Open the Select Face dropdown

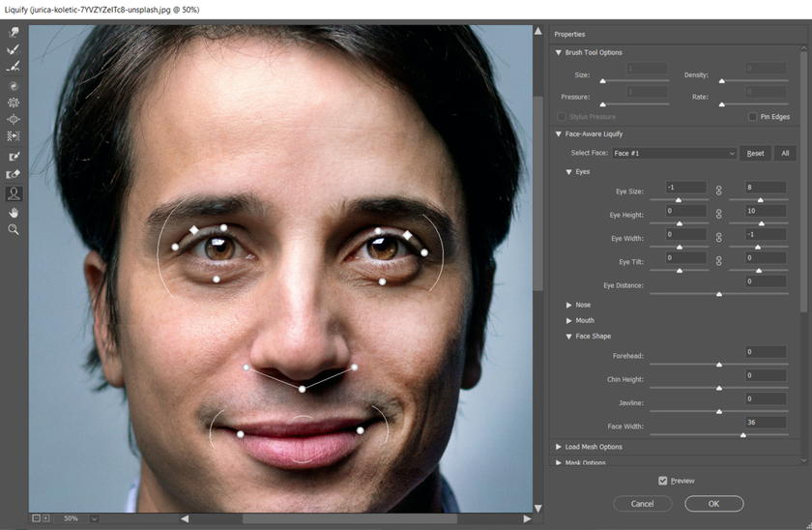coord(674,154)
